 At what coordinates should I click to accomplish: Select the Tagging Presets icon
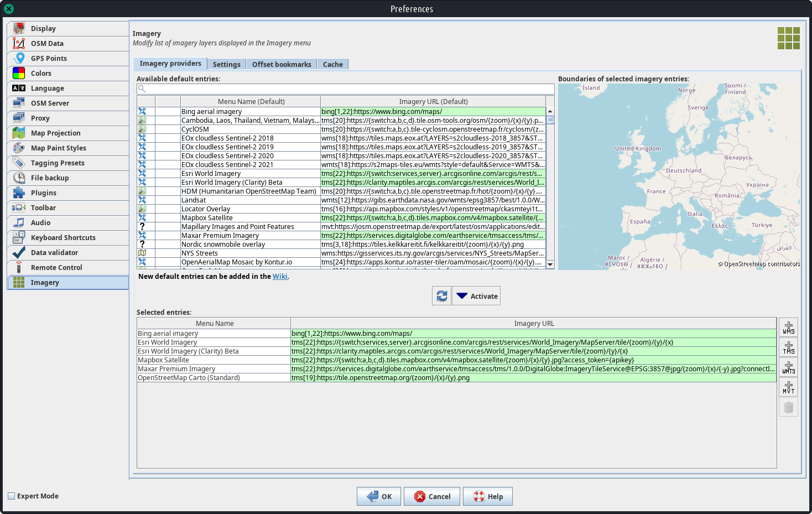point(19,163)
